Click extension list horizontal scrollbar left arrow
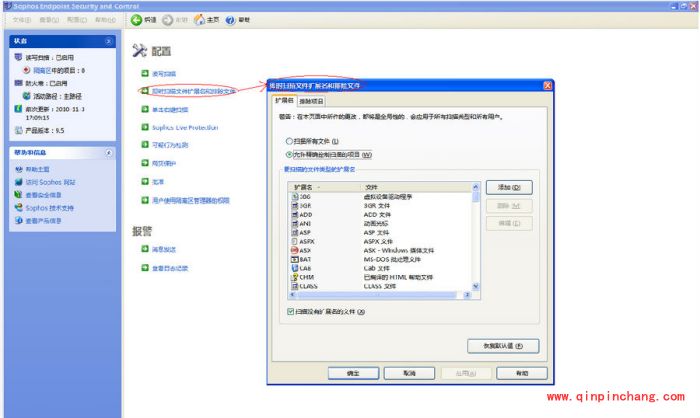 292,295
